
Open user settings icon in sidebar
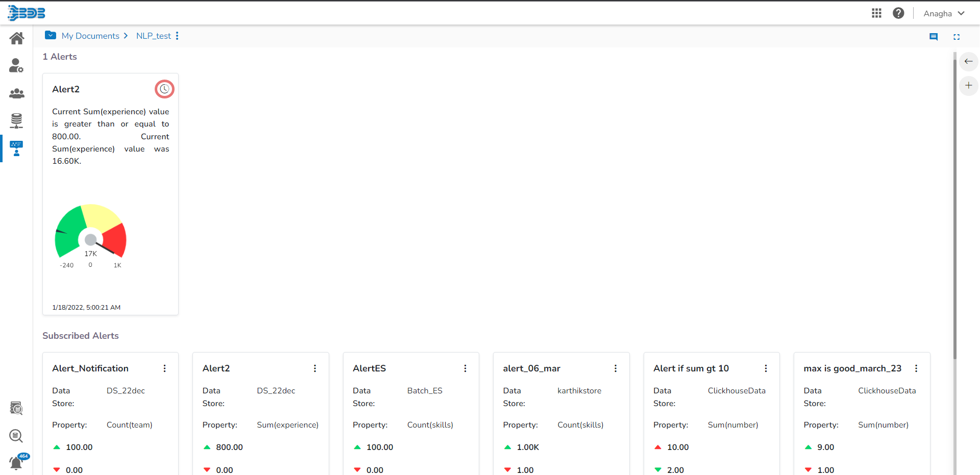pos(16,65)
